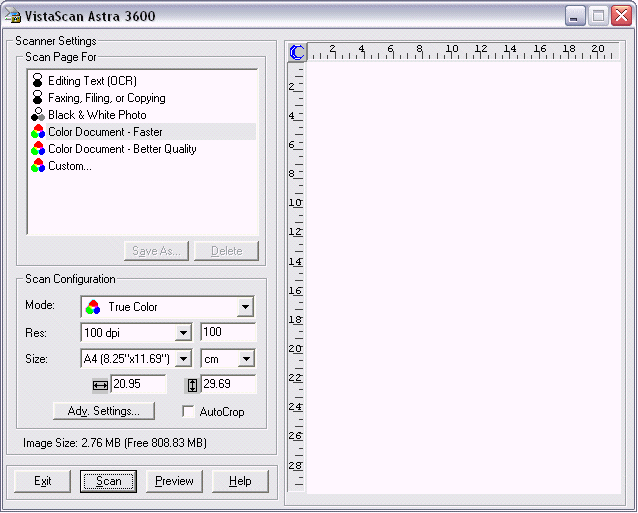Open the A4 paper size dropdown

[x=183, y=359]
